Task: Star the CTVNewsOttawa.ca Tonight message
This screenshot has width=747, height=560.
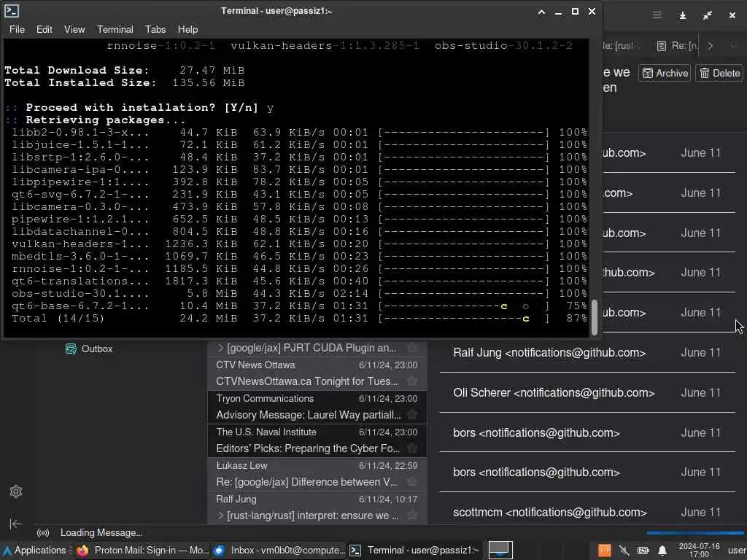Action: coord(412,381)
